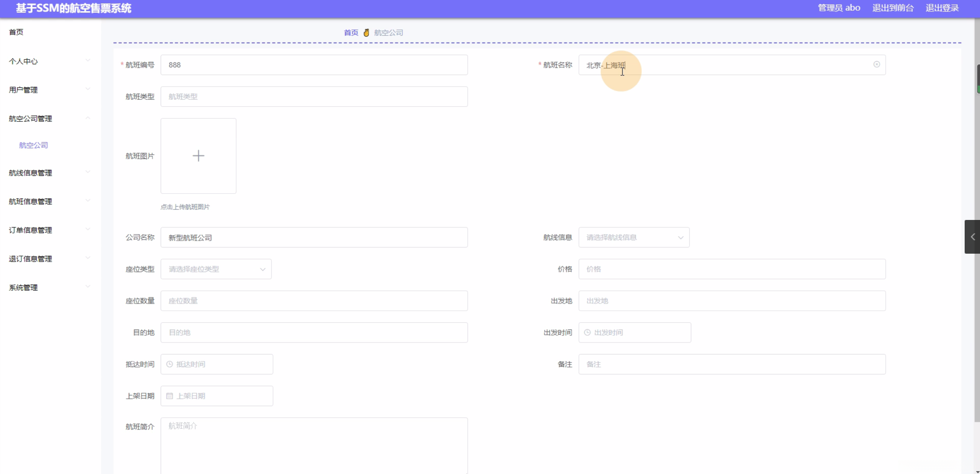Select the 航空公司 submenu item
The height and width of the screenshot is (474, 980).
click(34, 145)
